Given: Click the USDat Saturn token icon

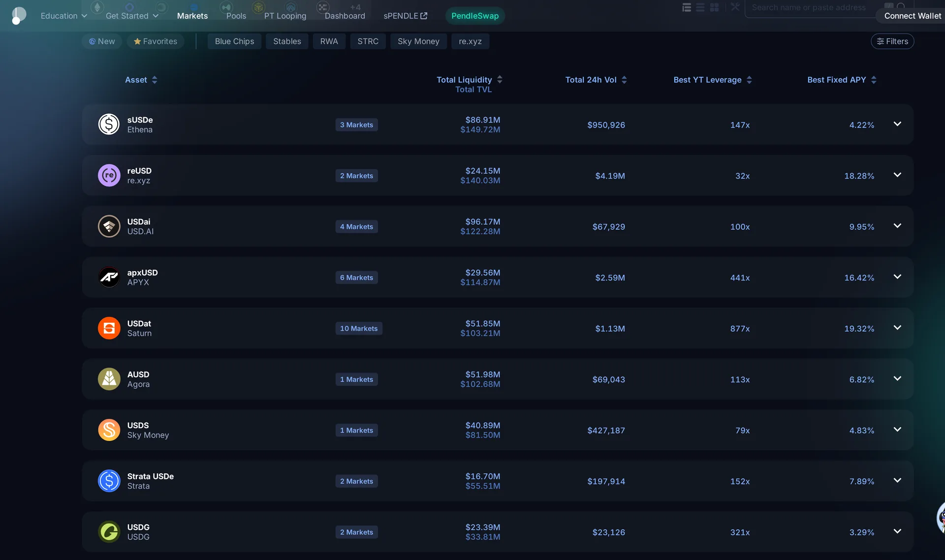Looking at the screenshot, I should 109,328.
